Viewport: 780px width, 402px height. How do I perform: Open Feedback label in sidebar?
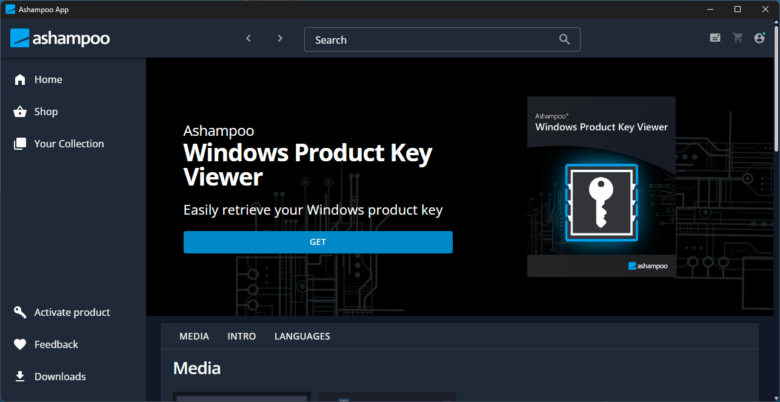pyautogui.click(x=56, y=344)
